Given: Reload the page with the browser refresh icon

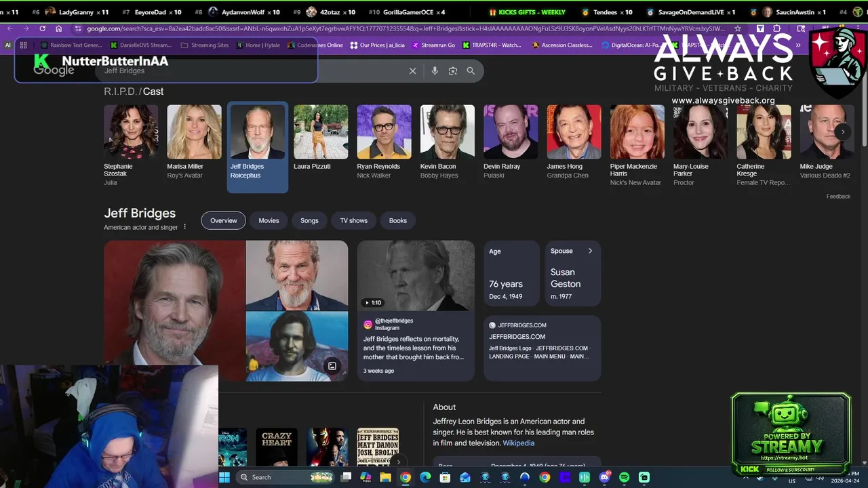Looking at the screenshot, I should (x=42, y=28).
